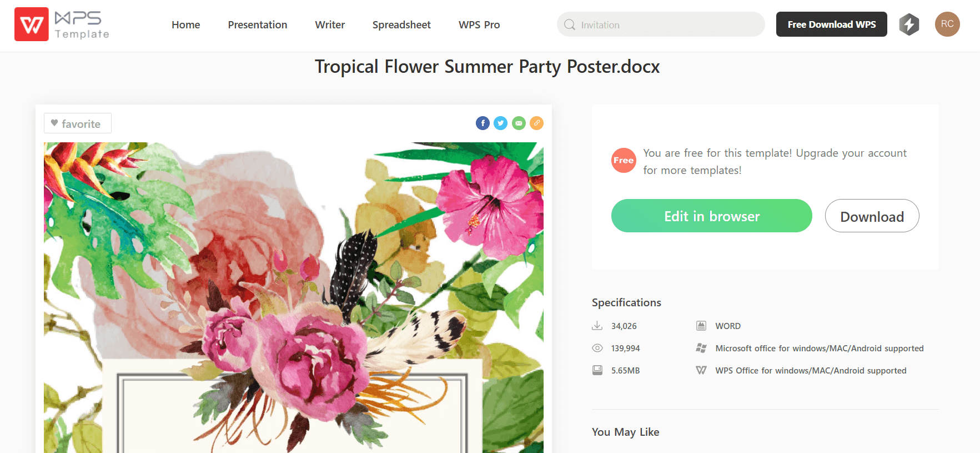Image resolution: width=980 pixels, height=453 pixels.
Task: Click the search magnifier icon
Action: click(569, 24)
